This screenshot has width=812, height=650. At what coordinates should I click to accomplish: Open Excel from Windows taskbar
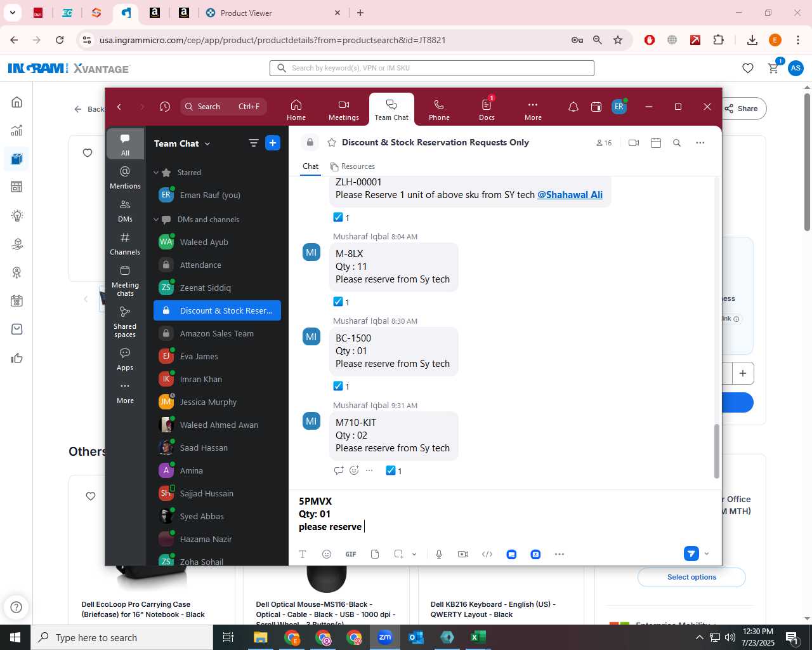[478, 637]
